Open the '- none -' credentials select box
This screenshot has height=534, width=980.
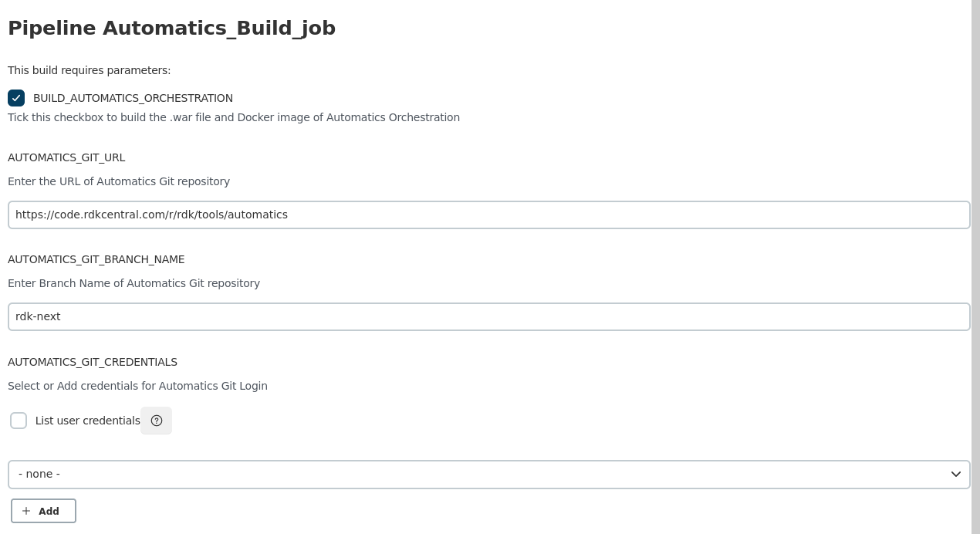pos(463,474)
